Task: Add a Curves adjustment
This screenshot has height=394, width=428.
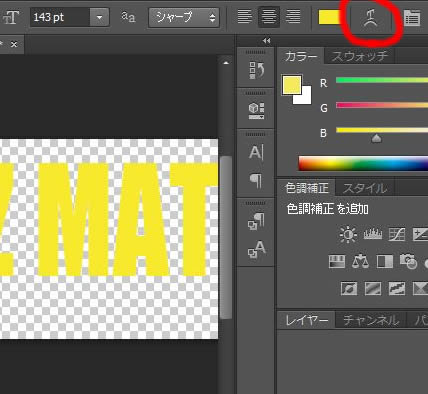Action: tap(397, 234)
